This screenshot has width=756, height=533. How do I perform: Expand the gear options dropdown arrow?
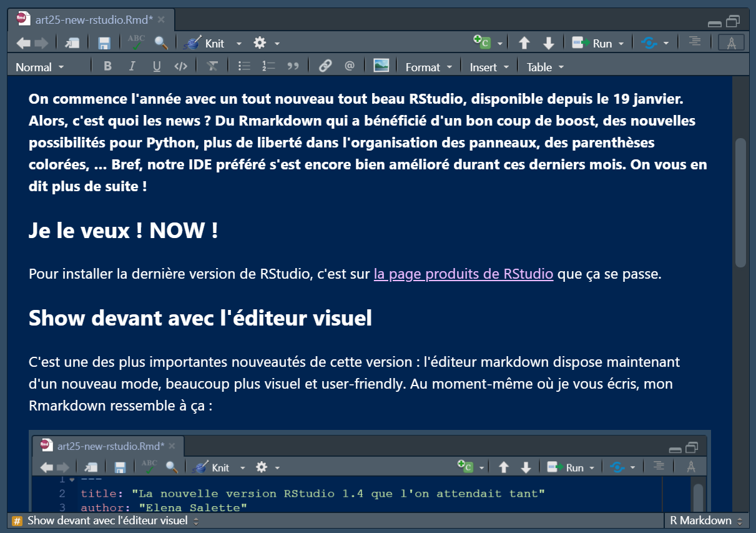coord(277,44)
